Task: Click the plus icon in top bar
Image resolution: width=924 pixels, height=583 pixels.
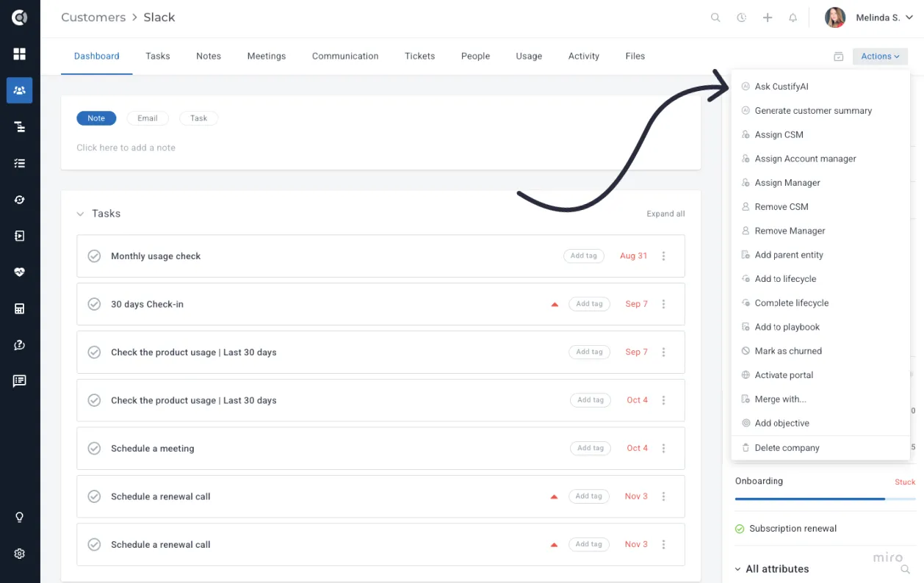Action: (x=768, y=18)
